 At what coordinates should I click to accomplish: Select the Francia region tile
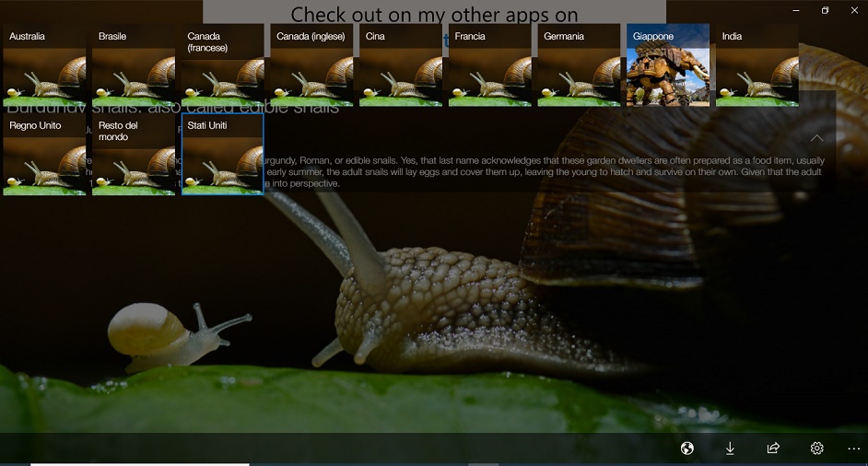490,64
